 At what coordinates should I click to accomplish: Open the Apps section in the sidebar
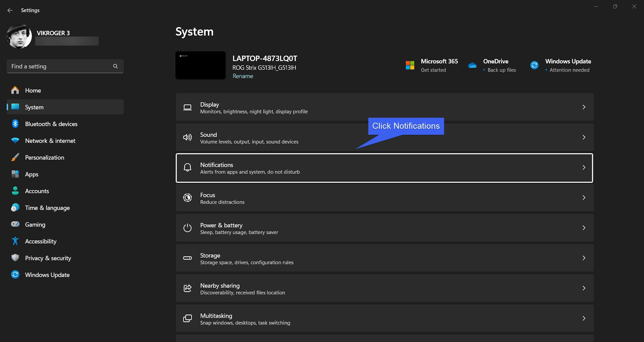32,174
